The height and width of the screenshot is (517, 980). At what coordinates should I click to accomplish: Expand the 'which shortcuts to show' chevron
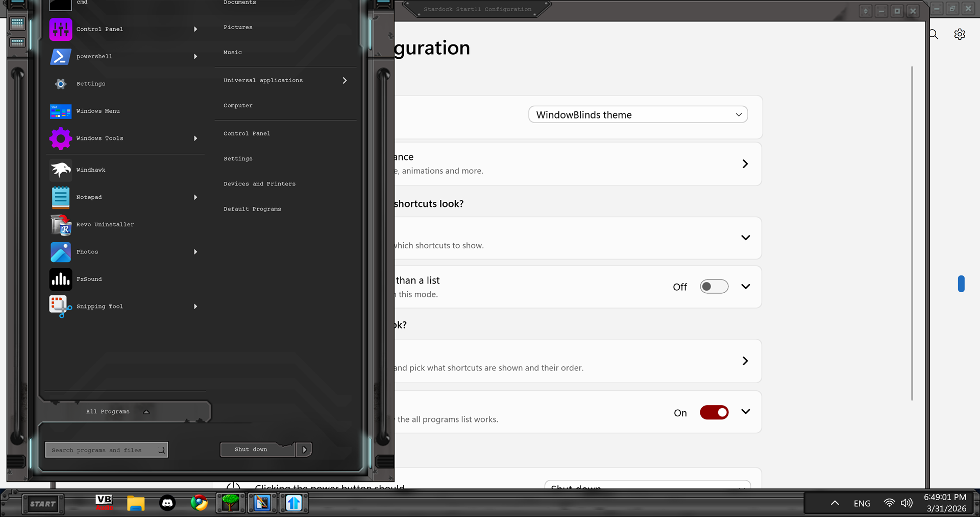point(745,238)
